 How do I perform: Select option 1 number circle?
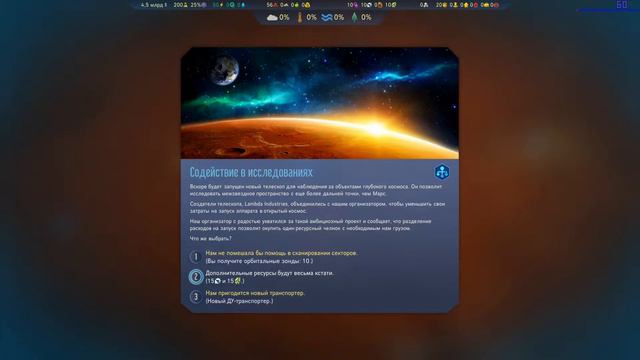point(196,257)
